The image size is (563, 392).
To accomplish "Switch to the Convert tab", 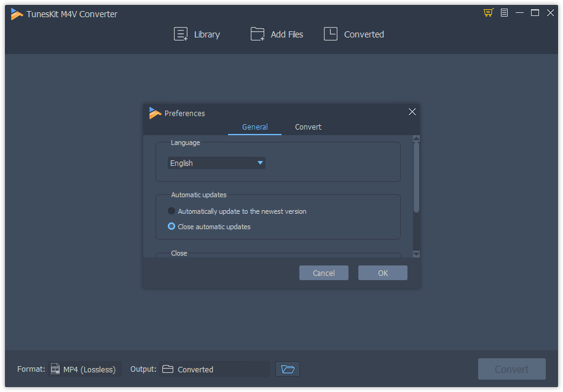I will 308,127.
